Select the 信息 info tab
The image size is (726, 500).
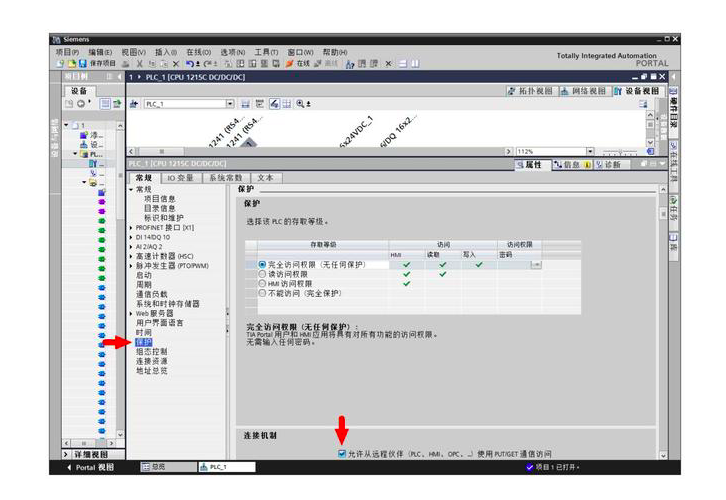click(571, 164)
